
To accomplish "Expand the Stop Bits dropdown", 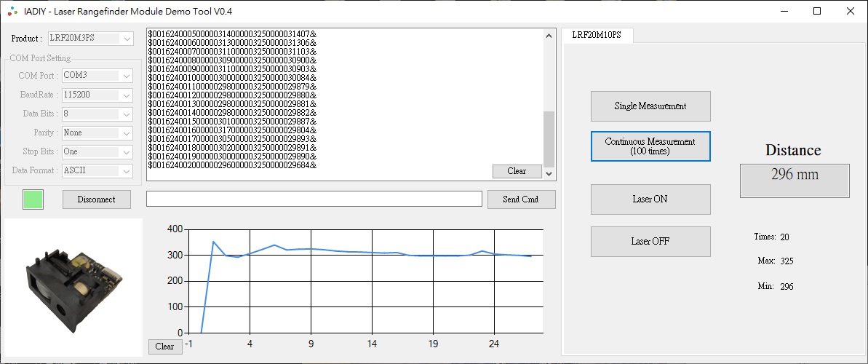I will pyautogui.click(x=97, y=151).
